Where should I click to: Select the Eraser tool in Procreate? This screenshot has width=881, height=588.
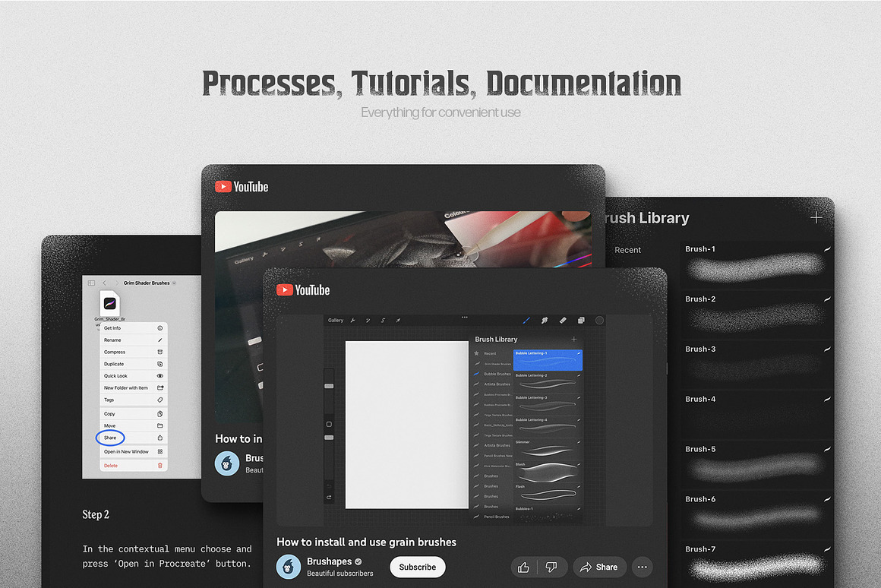coord(563,321)
